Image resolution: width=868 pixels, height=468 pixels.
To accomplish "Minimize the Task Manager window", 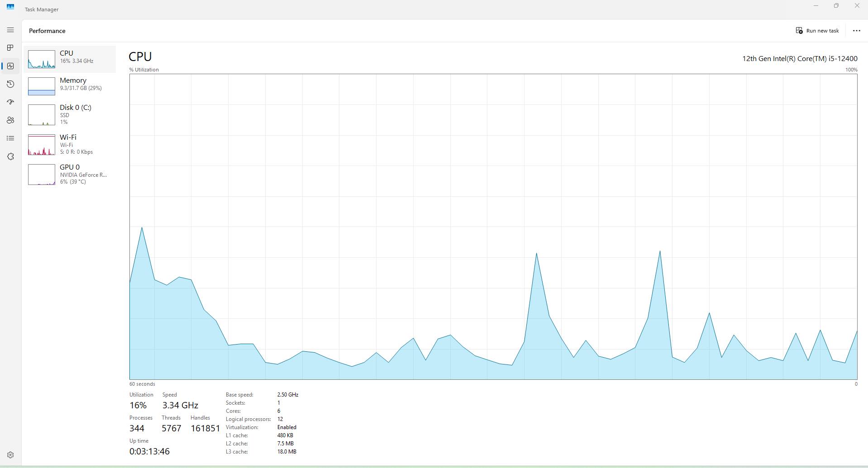I will point(816,6).
